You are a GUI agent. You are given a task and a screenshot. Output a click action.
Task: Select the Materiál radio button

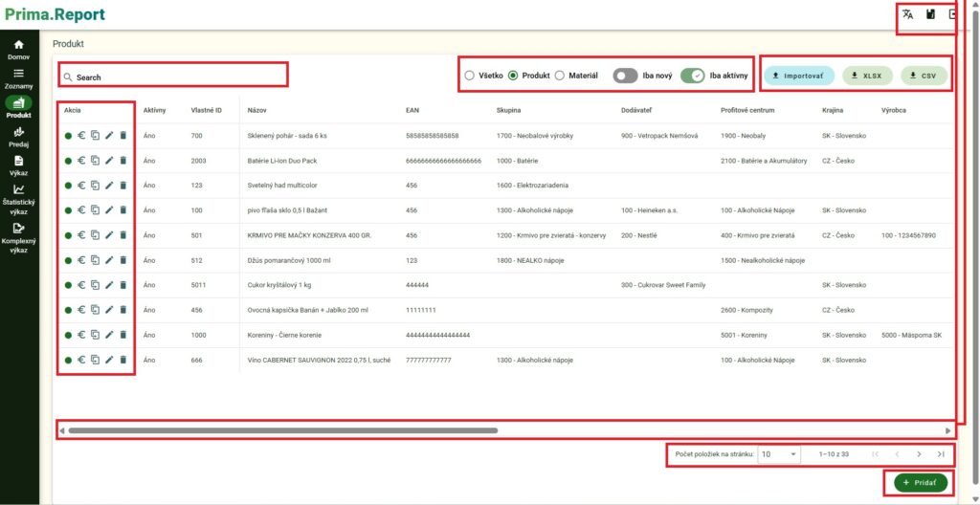tap(560, 75)
